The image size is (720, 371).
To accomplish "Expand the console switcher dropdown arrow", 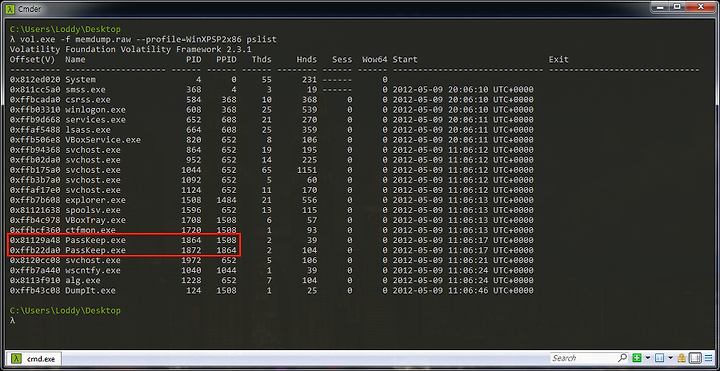I will 670,358.
